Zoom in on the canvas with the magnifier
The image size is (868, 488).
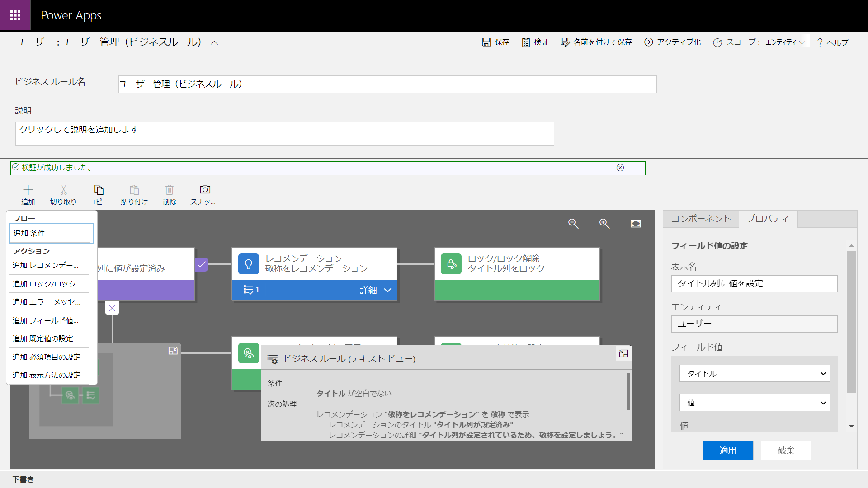(x=604, y=224)
